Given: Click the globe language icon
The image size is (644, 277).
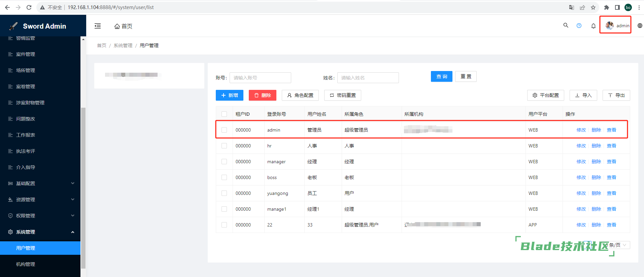Looking at the screenshot, I should [x=640, y=26].
